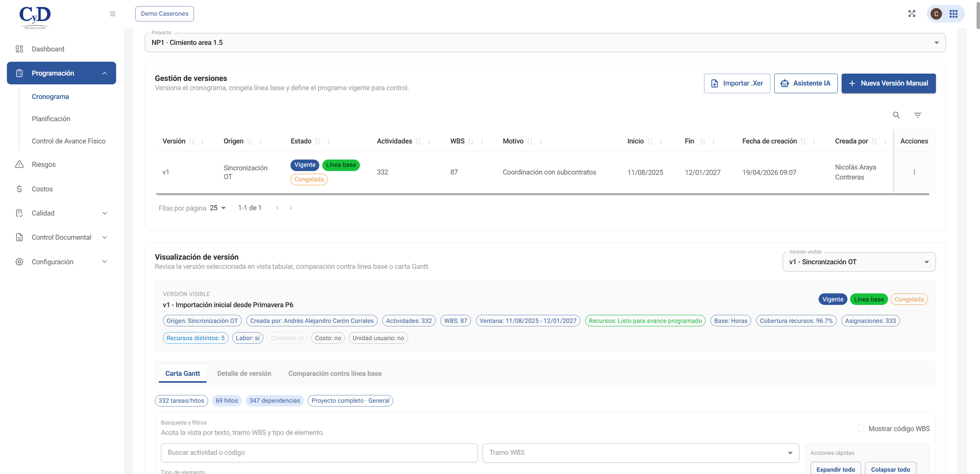Enable Mostrar código WBS checkbox
Screen dimensions: 980x474
coord(860,428)
